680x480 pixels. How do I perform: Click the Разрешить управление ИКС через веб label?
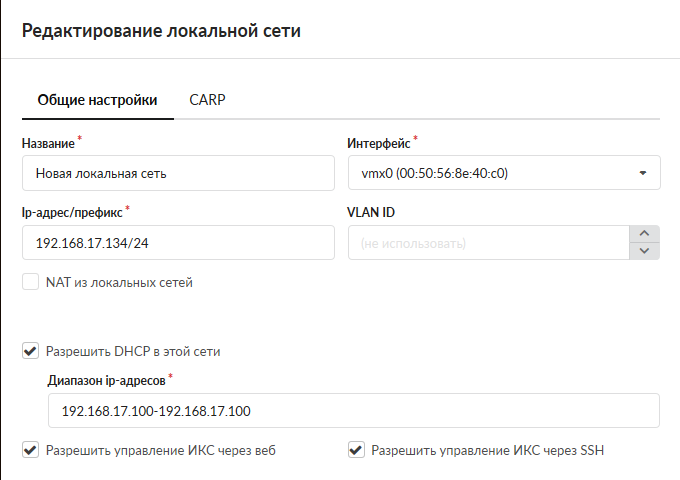click(161, 451)
